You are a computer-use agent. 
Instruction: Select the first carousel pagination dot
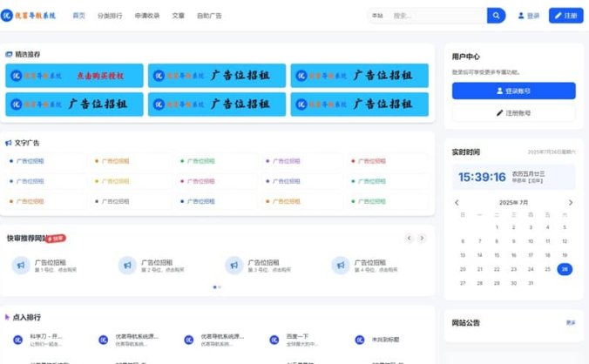(x=214, y=287)
